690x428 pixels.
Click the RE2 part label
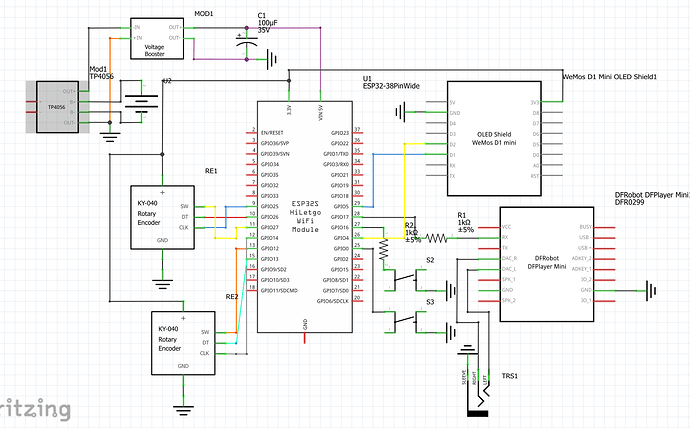tap(232, 296)
